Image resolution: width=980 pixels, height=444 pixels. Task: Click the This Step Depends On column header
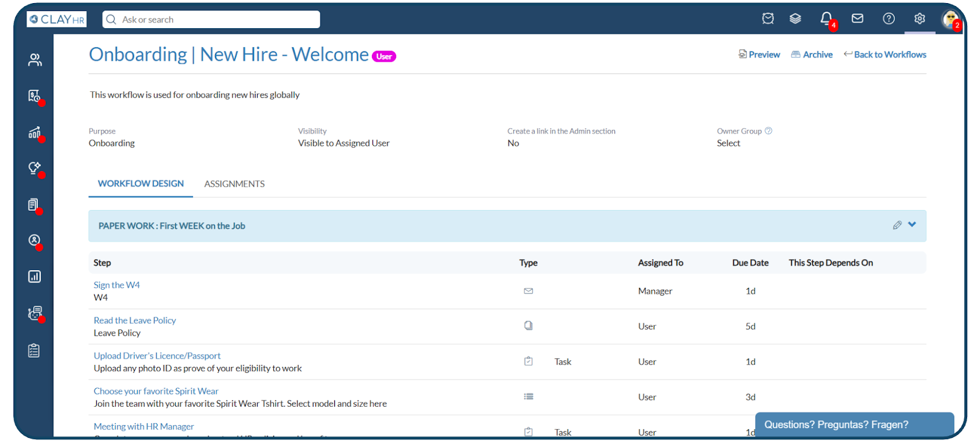point(831,263)
